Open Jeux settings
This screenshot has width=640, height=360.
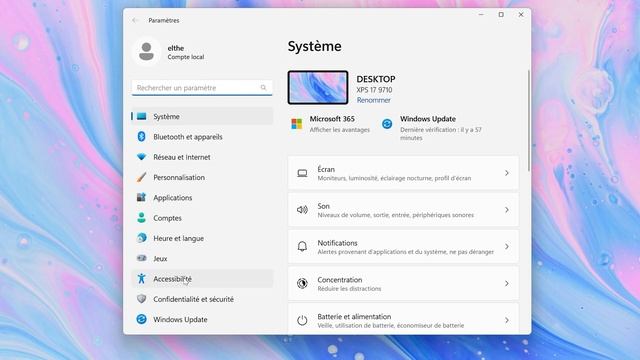point(202,258)
